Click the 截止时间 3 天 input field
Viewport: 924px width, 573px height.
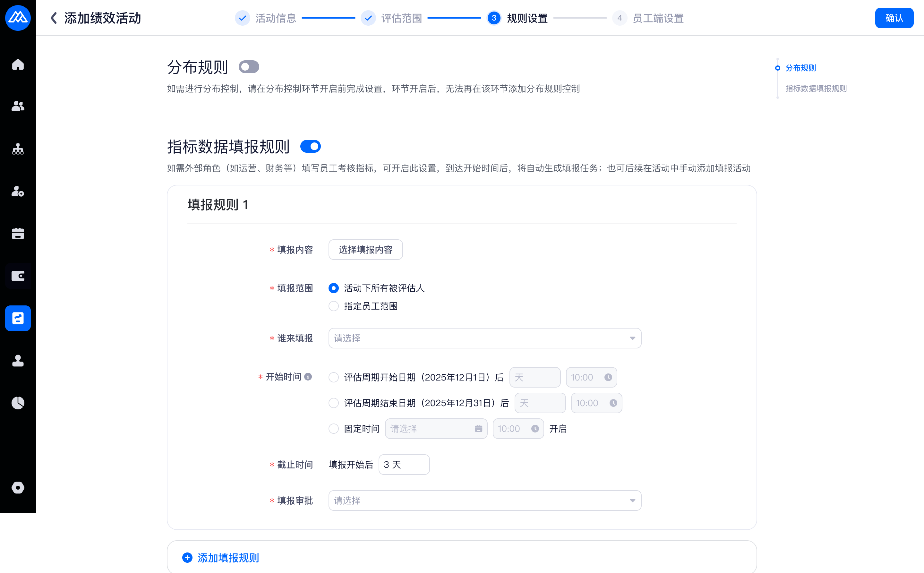point(404,465)
